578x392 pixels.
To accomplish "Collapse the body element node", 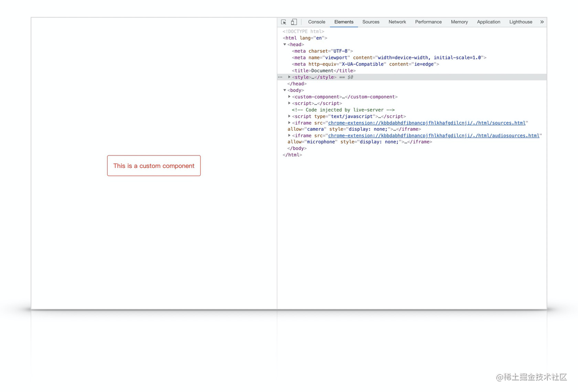I will click(285, 90).
